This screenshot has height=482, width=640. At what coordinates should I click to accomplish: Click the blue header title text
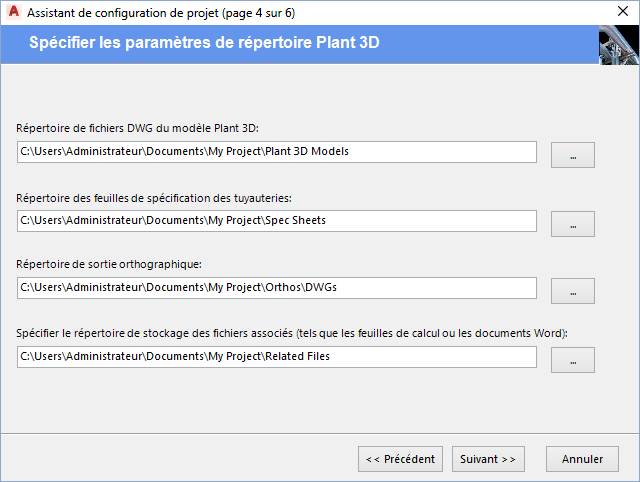click(x=204, y=43)
